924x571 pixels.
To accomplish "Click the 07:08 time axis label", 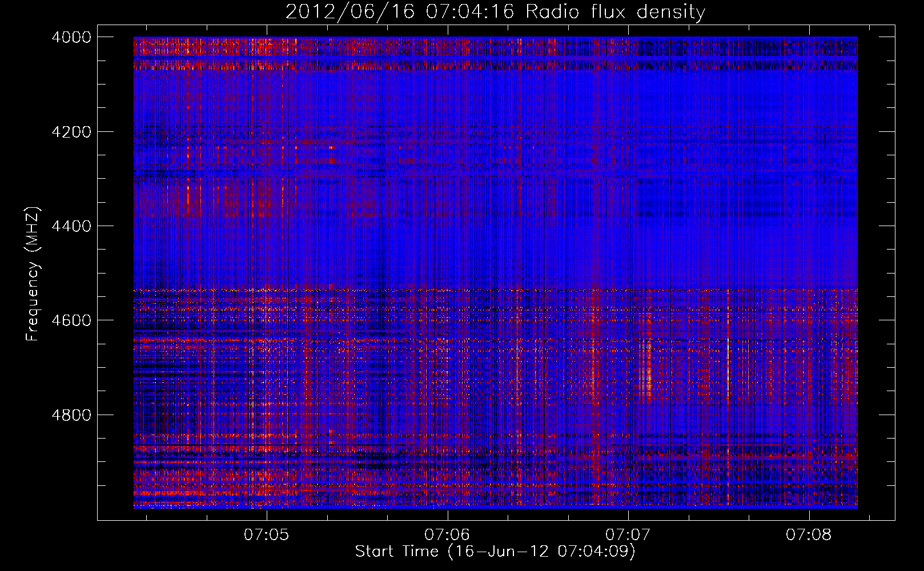I will point(809,535).
